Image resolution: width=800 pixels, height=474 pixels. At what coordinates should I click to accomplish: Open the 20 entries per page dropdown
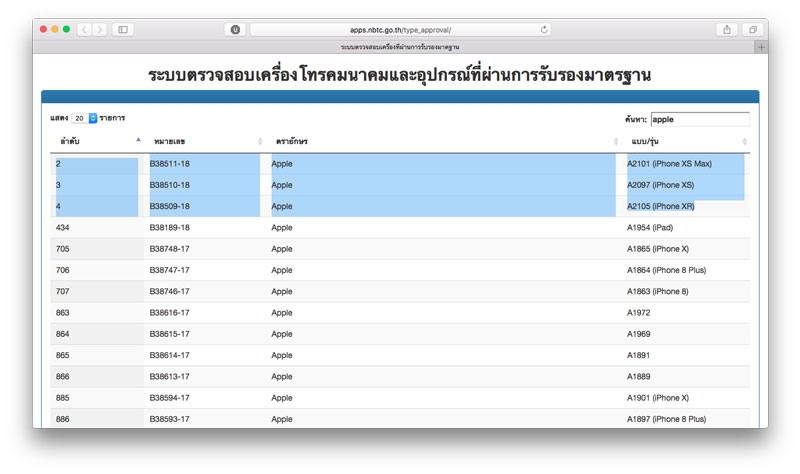[84, 118]
